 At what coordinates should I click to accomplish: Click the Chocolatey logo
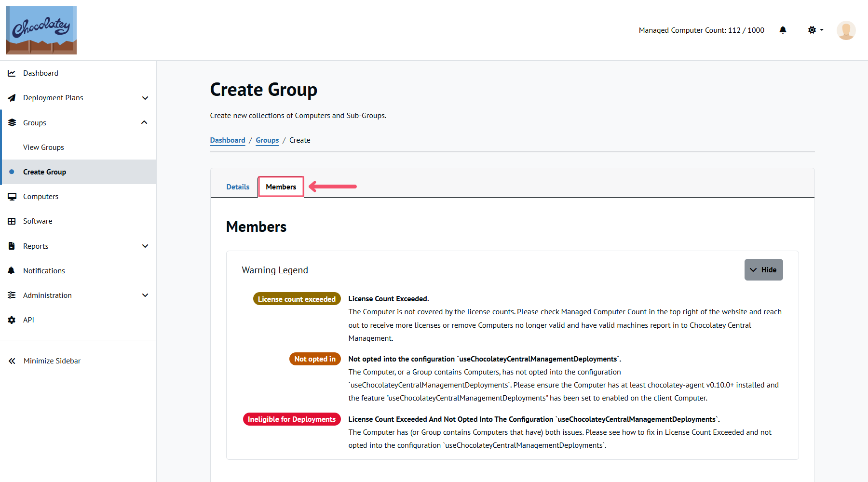41,30
